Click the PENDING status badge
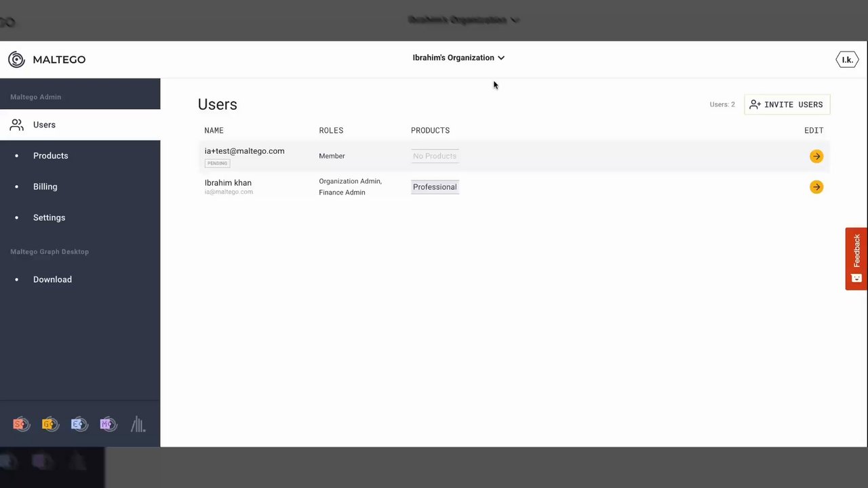868x488 pixels. pyautogui.click(x=218, y=163)
